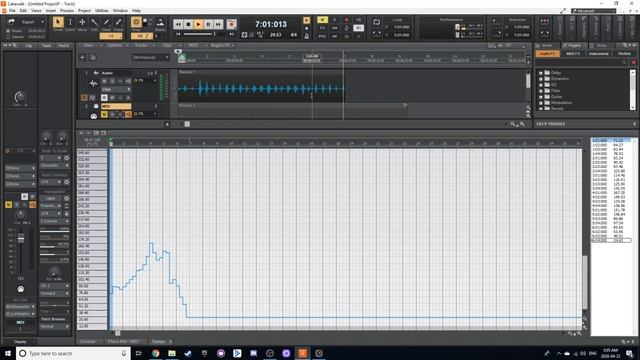The height and width of the screenshot is (360, 640).
Task: Click the inspector volume fader
Action: [x=21, y=238]
